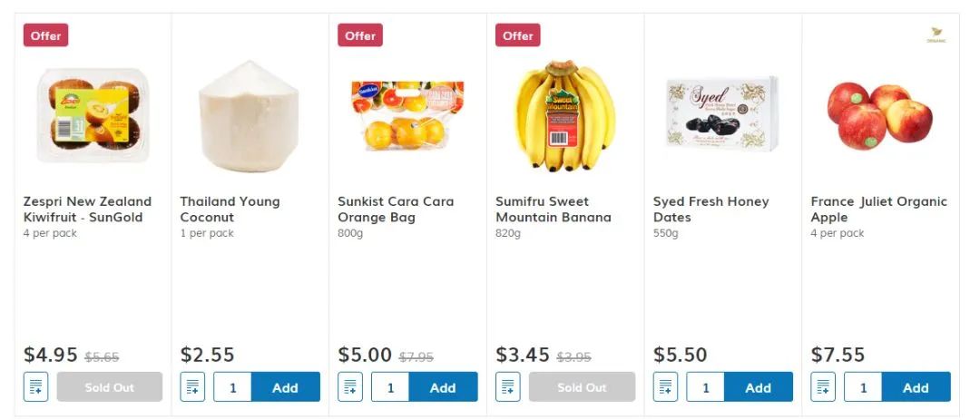Viewport: 980px width, 420px height.
Task: Click add-to-list icon for Sunkist Orange Bag
Action: coord(350,387)
